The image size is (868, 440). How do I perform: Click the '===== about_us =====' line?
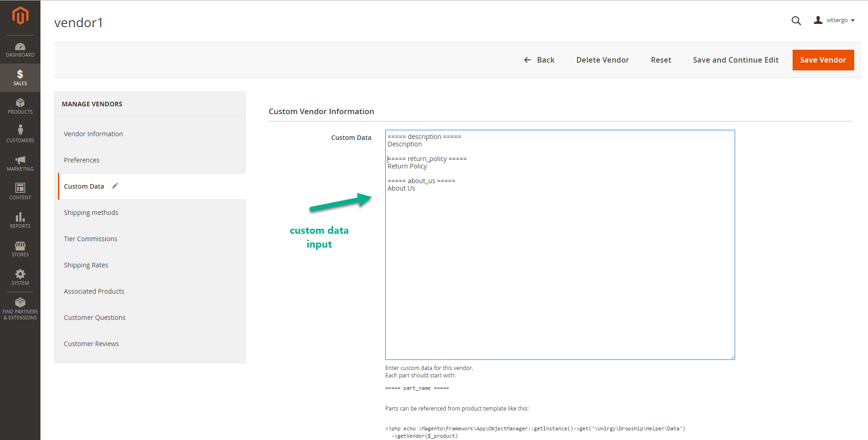[x=421, y=181]
